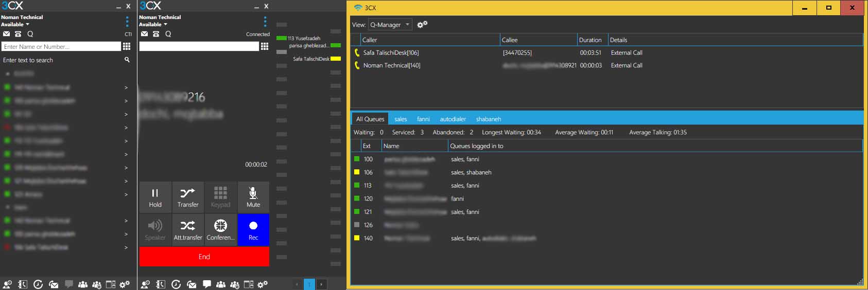This screenshot has width=868, height=290.
Task: Click envelope icon under Available in idle phone
Action: 6,34
